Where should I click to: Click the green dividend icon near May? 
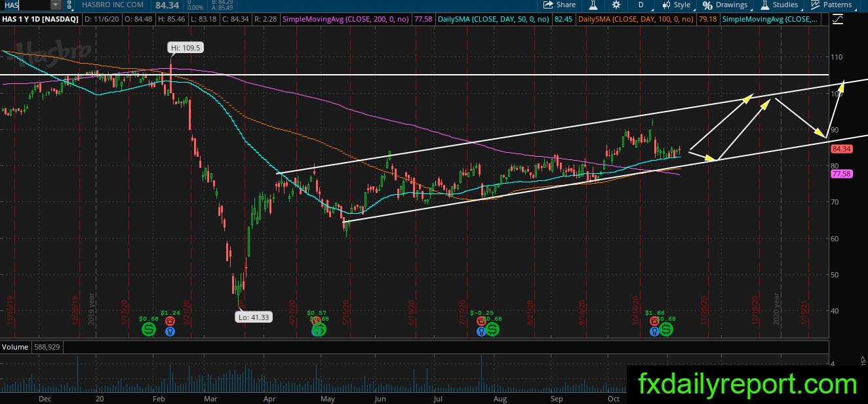point(319,330)
